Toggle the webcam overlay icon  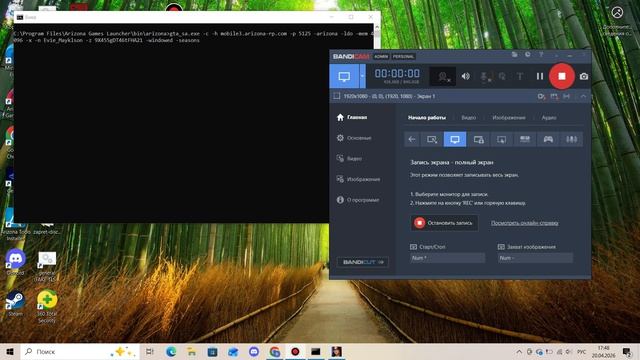tap(443, 76)
